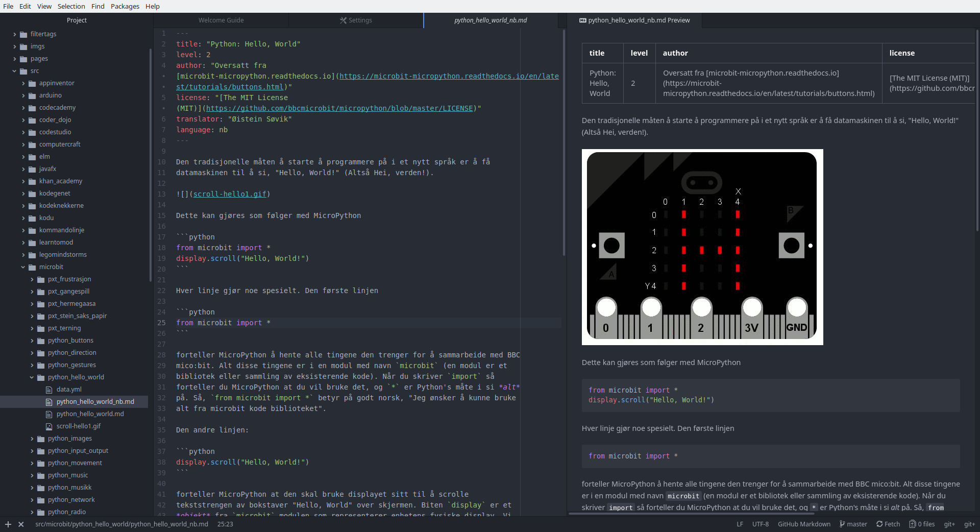Image resolution: width=980 pixels, height=532 pixels.
Task: Click the file path in status bar
Action: pyautogui.click(x=121, y=524)
